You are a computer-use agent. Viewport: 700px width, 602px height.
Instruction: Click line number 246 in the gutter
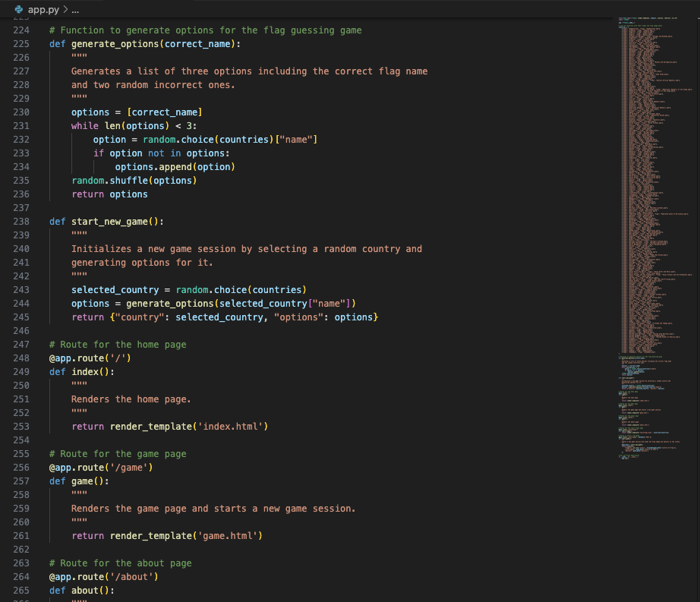point(21,331)
